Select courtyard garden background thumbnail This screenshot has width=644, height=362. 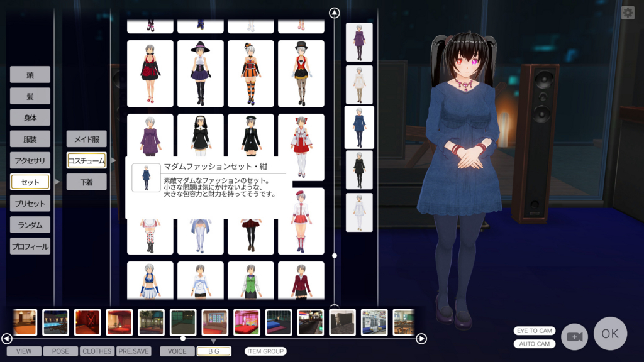(x=151, y=322)
